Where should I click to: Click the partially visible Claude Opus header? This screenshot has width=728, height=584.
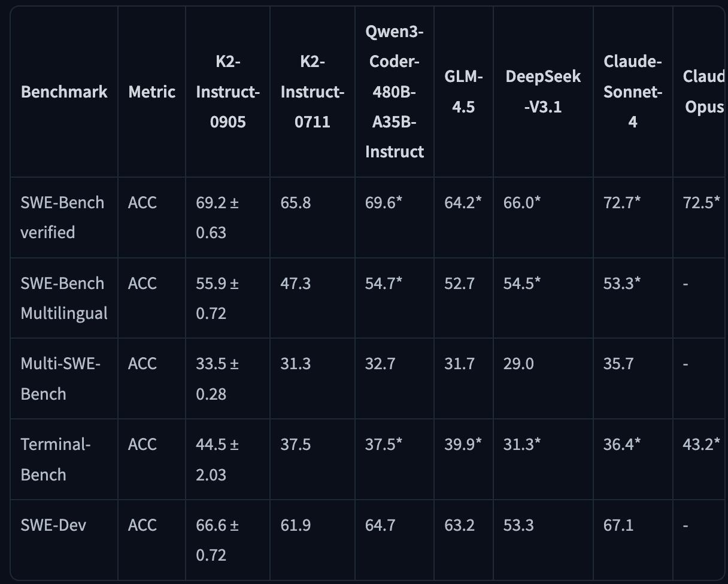click(x=703, y=92)
